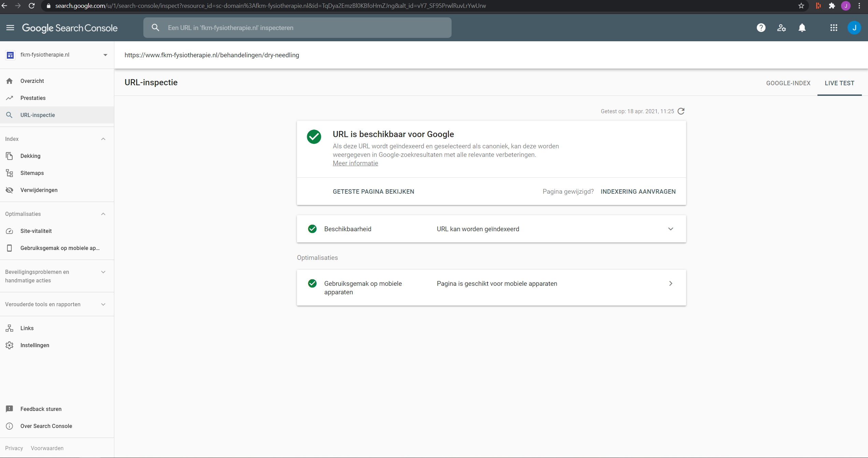Reload the browser page
Image resolution: width=868 pixels, height=458 pixels.
pos(32,6)
